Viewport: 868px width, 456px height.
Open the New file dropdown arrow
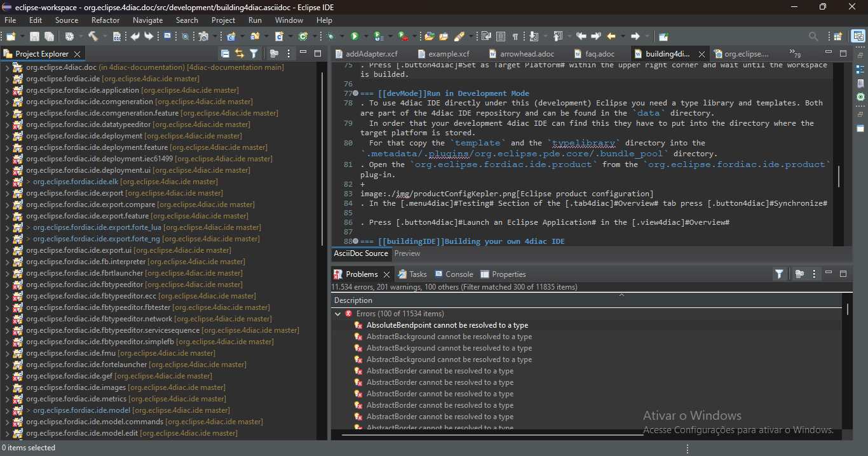pyautogui.click(x=22, y=37)
